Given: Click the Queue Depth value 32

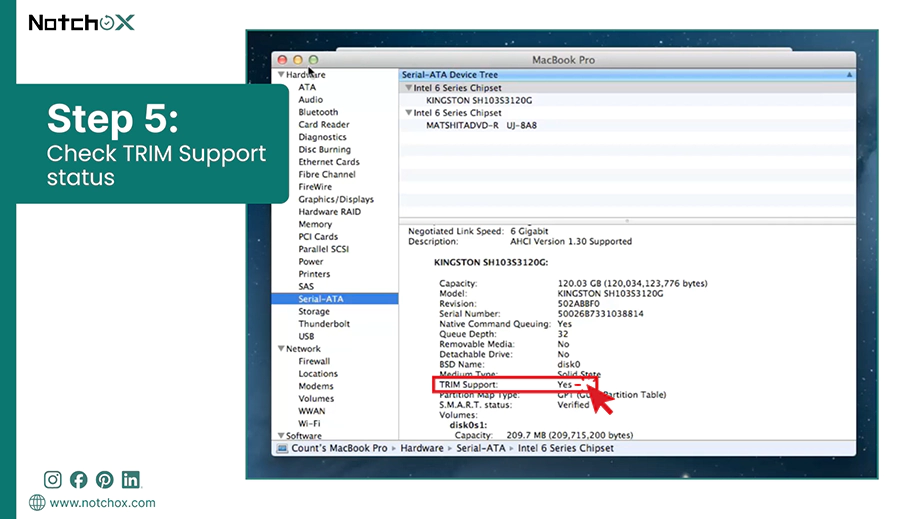Looking at the screenshot, I should click(x=563, y=334).
